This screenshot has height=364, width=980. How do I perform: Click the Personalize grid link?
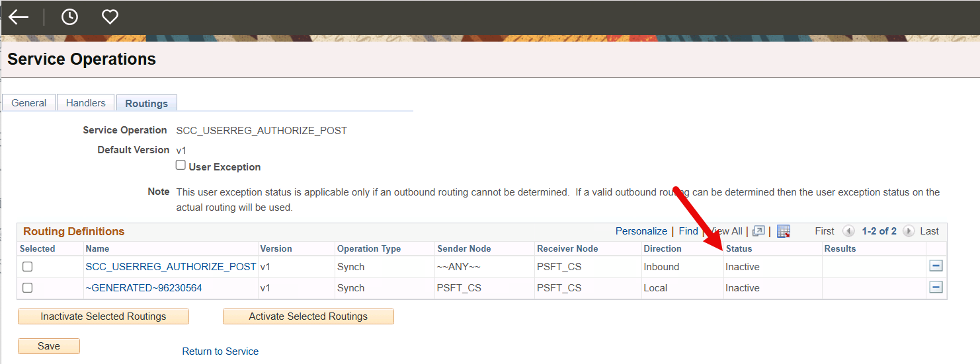[641, 231]
